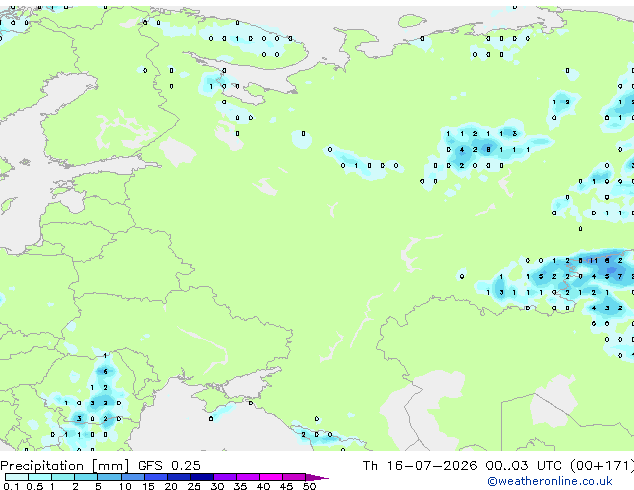Image resolution: width=634 pixels, height=490 pixels.
Task: Click the date "Th 16-07-2026" in the footer
Action: [420, 466]
